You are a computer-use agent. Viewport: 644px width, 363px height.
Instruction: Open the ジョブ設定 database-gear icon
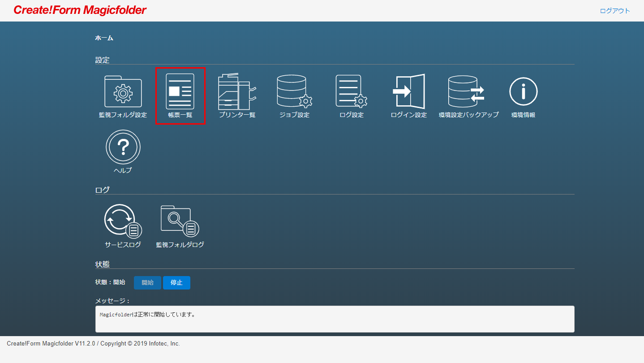tap(294, 91)
